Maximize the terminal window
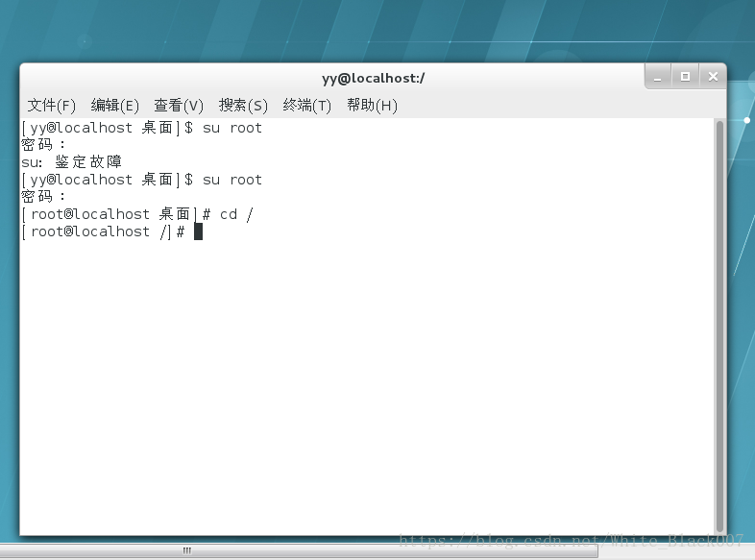 tap(685, 77)
